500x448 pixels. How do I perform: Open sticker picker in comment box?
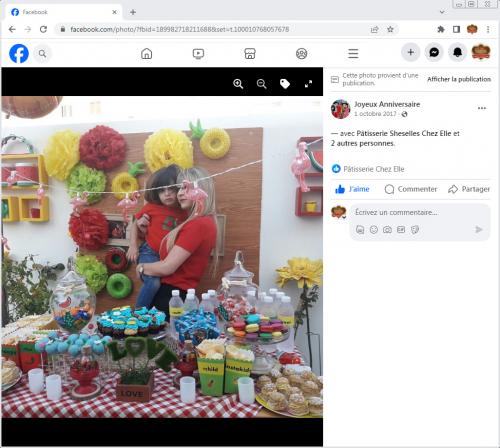(415, 229)
